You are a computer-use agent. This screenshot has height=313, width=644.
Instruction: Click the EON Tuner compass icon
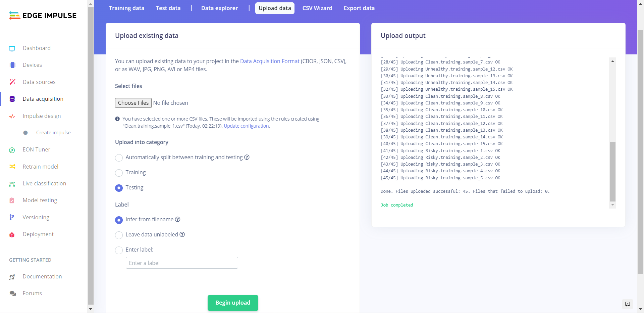12,150
